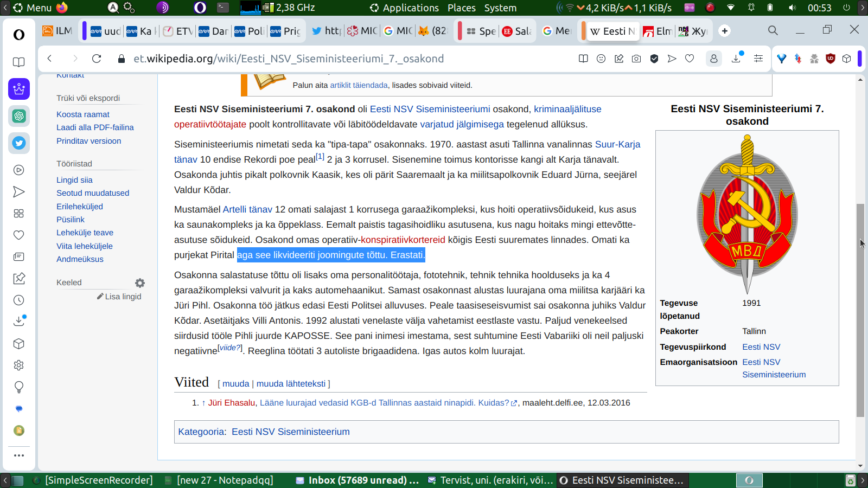
Task: Open downloads from the toolbar arrow icon
Action: tap(737, 58)
